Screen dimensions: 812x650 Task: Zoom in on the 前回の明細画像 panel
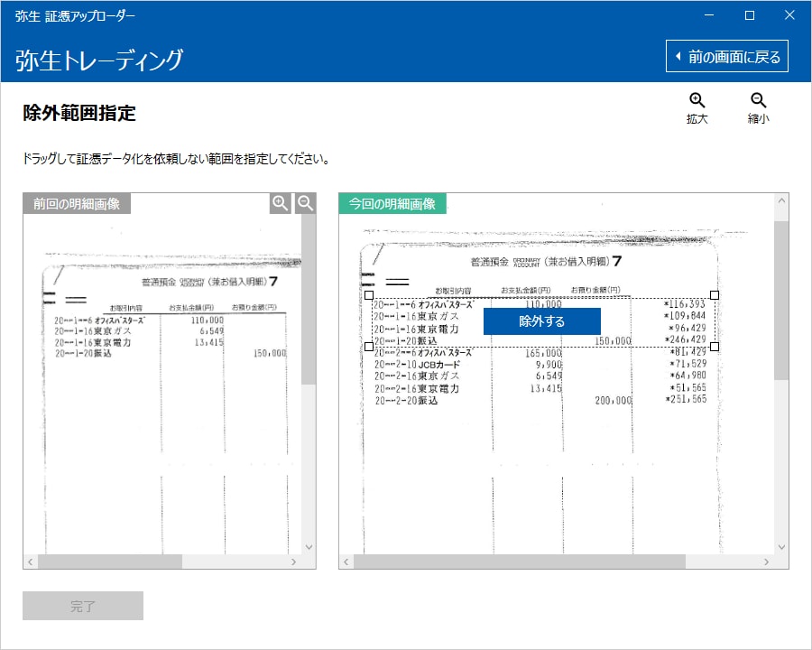pos(281,203)
